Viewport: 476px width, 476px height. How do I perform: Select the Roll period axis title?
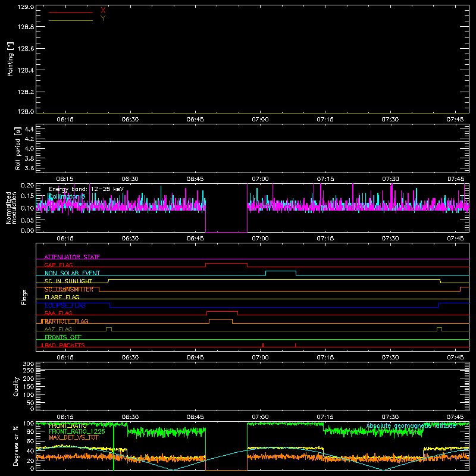click(x=17, y=148)
